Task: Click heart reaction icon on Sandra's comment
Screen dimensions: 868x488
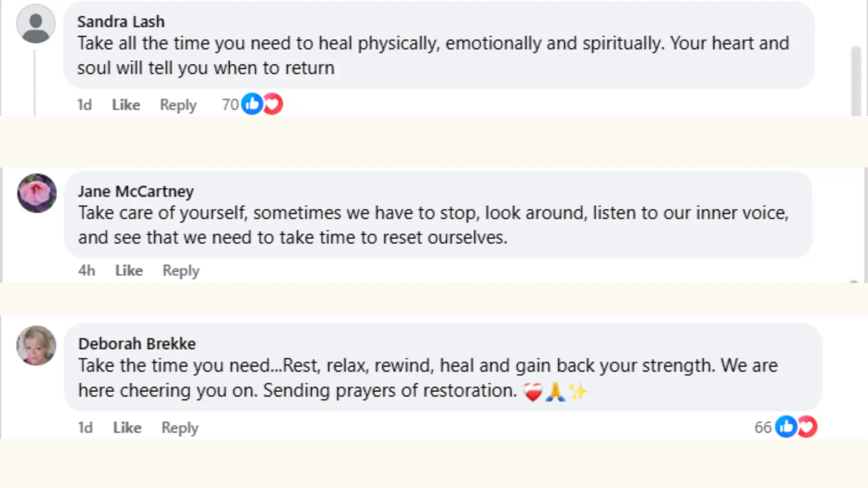Action: (x=273, y=104)
